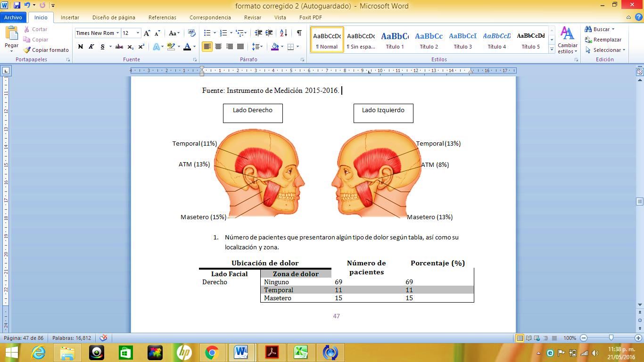Apply the Título 1 style

point(395,40)
